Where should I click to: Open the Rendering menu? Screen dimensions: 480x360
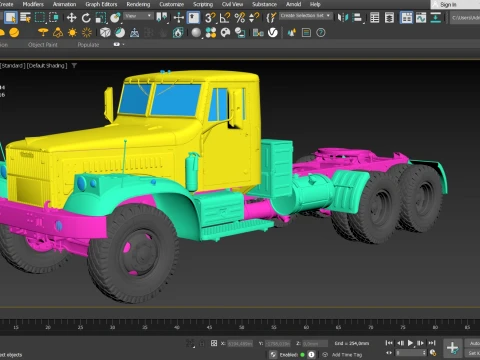pyautogui.click(x=138, y=4)
